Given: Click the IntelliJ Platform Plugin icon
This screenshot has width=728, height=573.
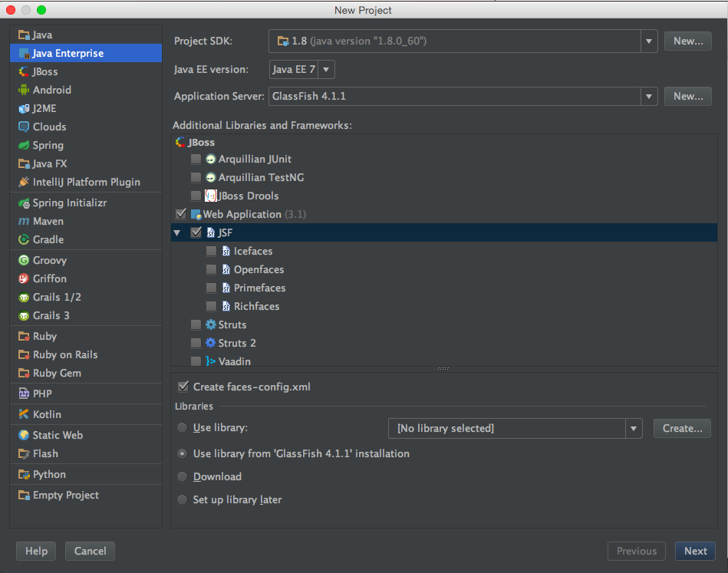Looking at the screenshot, I should click(24, 182).
